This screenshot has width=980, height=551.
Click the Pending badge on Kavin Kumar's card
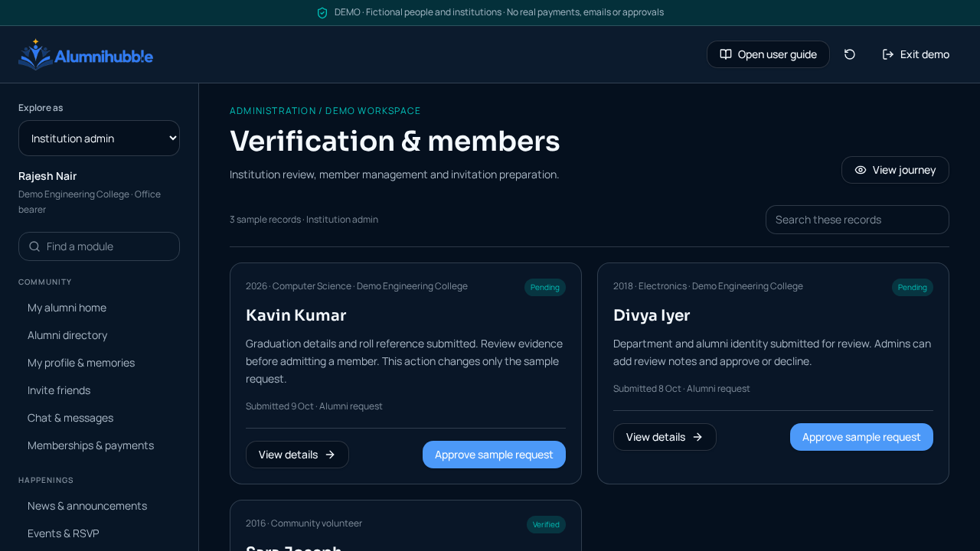(x=545, y=288)
